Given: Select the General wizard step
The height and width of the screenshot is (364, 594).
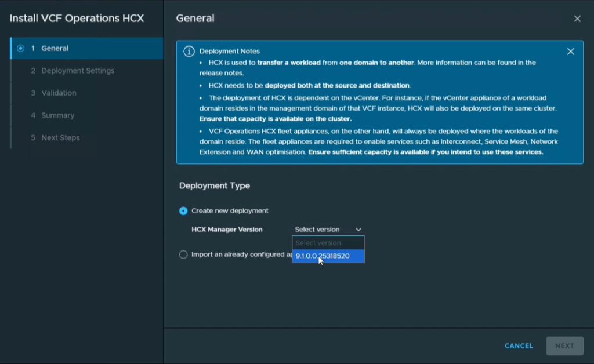Looking at the screenshot, I should tap(87, 48).
